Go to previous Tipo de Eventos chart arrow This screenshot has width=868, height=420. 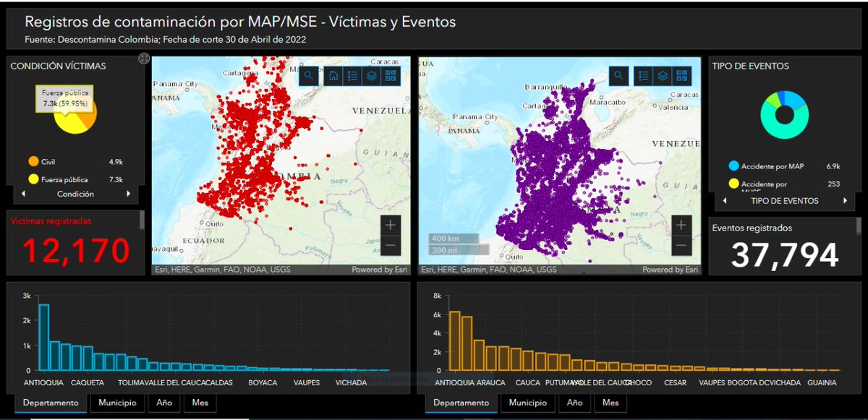pyautogui.click(x=723, y=201)
